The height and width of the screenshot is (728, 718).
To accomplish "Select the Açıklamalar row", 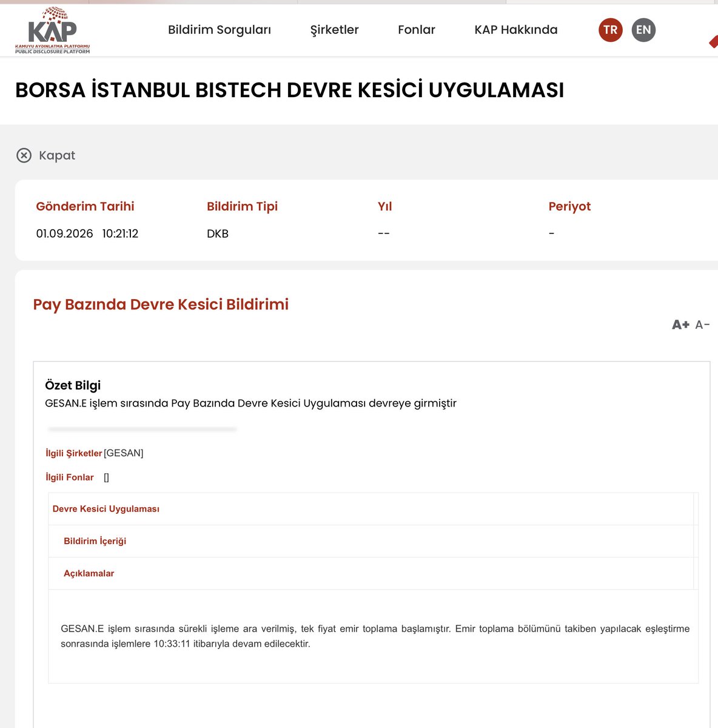I will click(x=371, y=573).
